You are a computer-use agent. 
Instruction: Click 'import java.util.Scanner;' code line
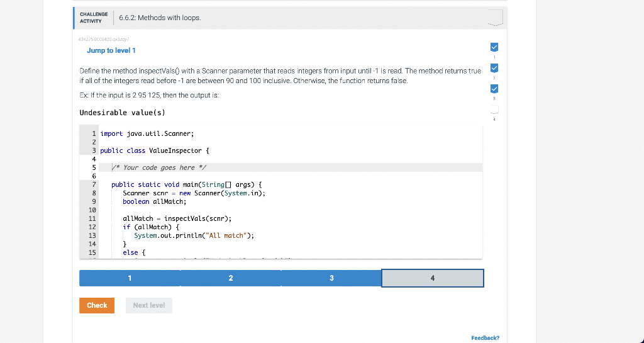(x=147, y=133)
